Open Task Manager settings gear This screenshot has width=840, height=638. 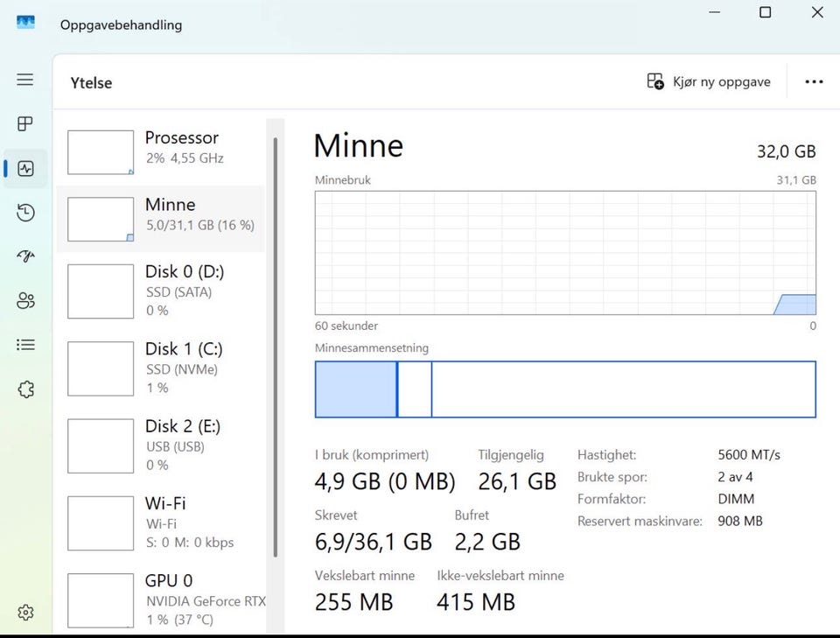click(x=25, y=612)
